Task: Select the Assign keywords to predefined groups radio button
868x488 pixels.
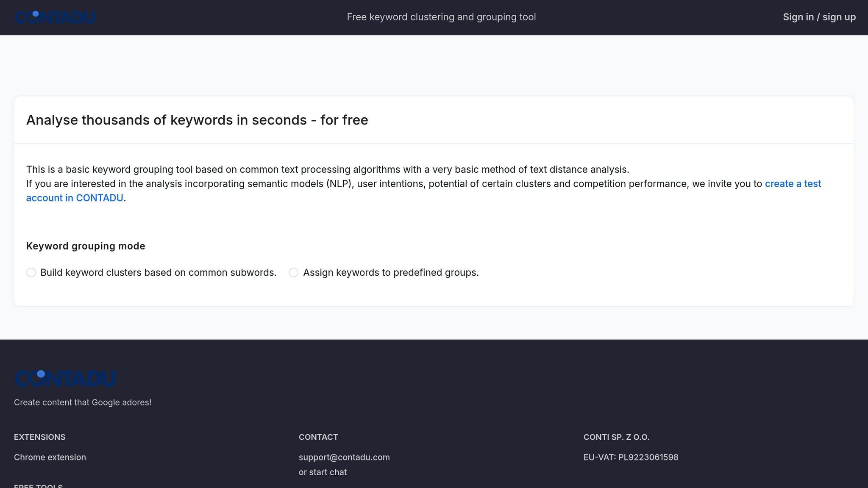Action: 293,272
